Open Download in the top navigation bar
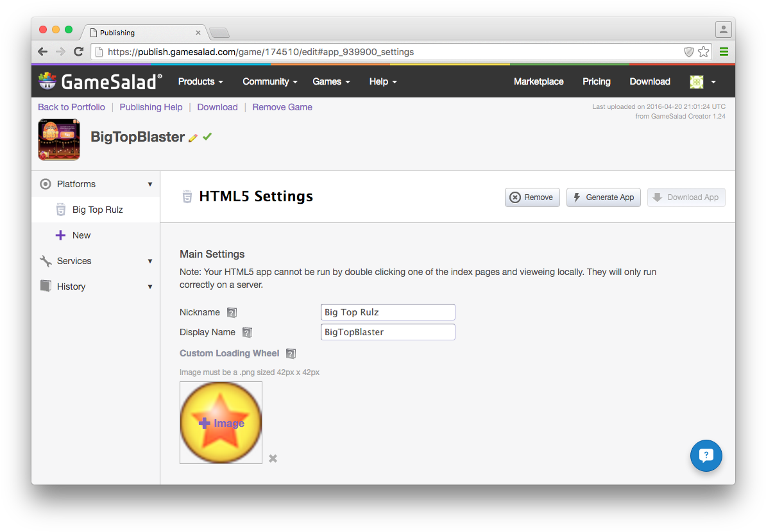The image size is (766, 532). (650, 81)
